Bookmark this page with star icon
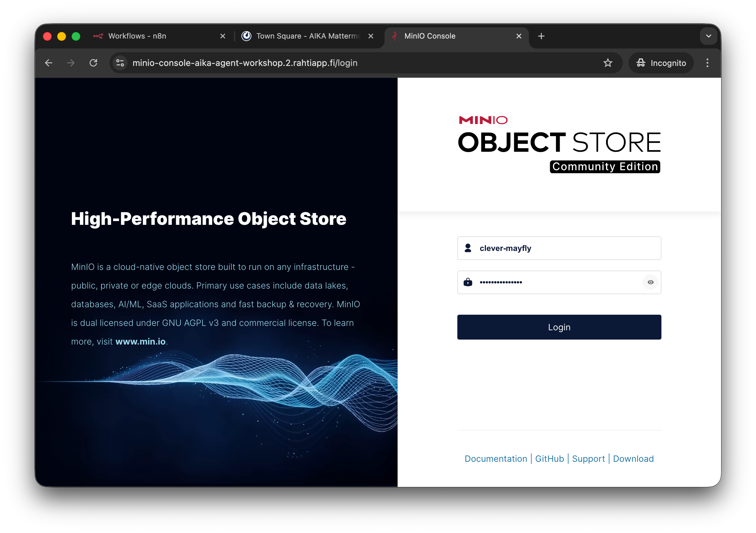Screen dimensions: 756x533 [608, 63]
